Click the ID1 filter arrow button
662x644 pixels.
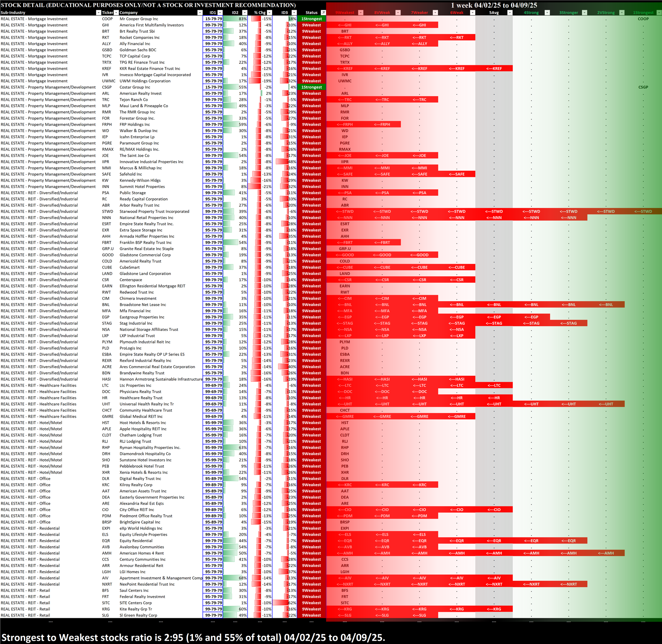tap(220, 13)
